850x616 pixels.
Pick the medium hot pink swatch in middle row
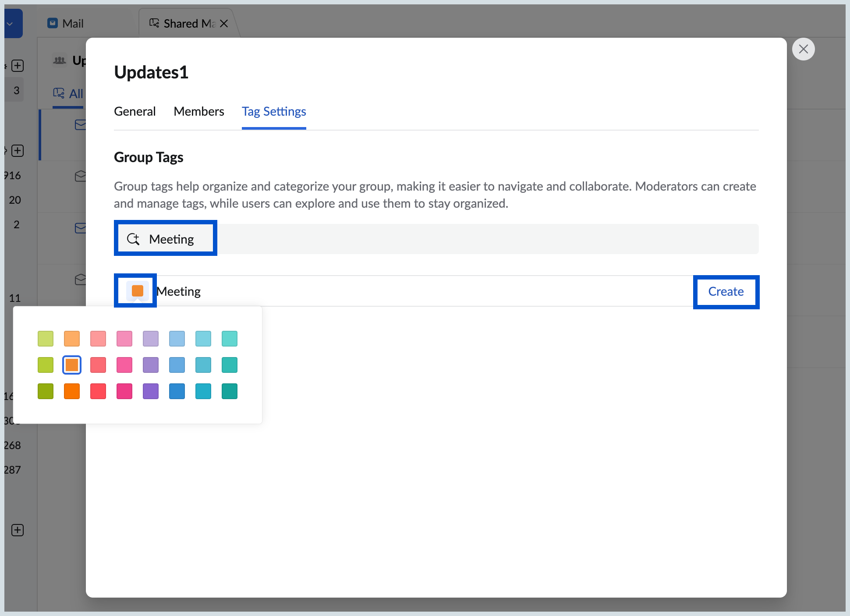pyautogui.click(x=124, y=365)
